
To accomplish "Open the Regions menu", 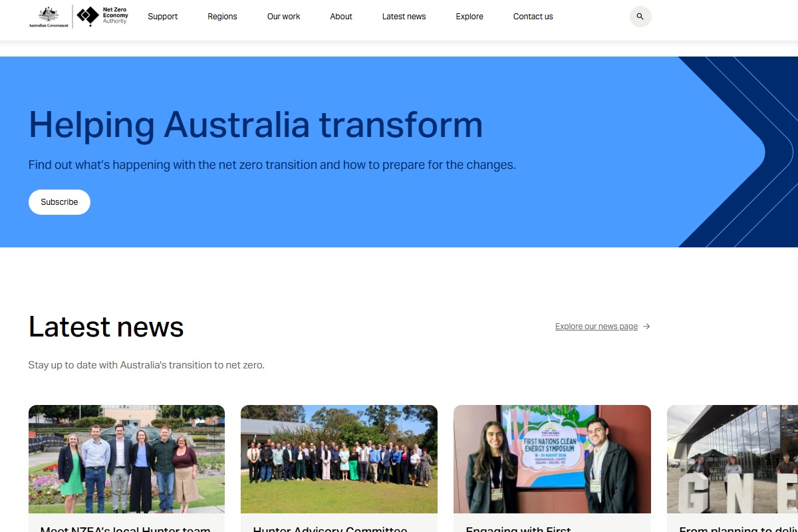I will (222, 17).
